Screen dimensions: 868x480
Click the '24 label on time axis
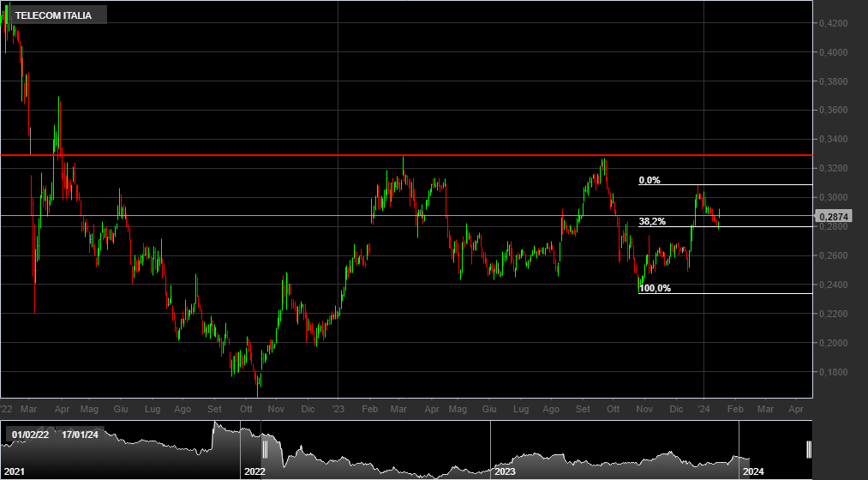point(703,410)
